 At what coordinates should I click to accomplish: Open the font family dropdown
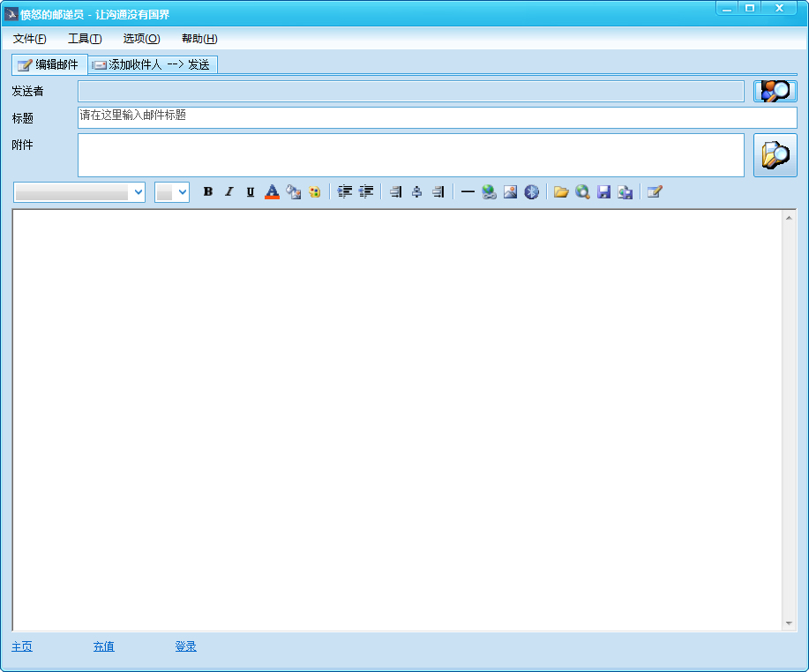tap(78, 191)
